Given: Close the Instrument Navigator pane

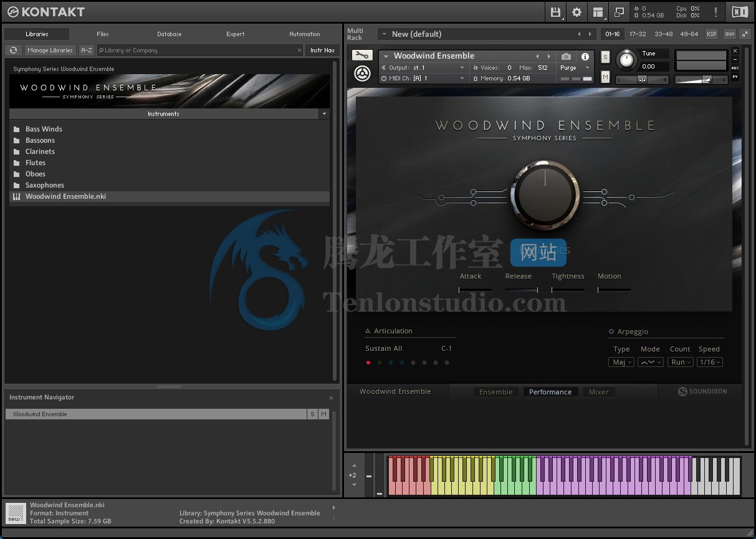Looking at the screenshot, I should [331, 398].
